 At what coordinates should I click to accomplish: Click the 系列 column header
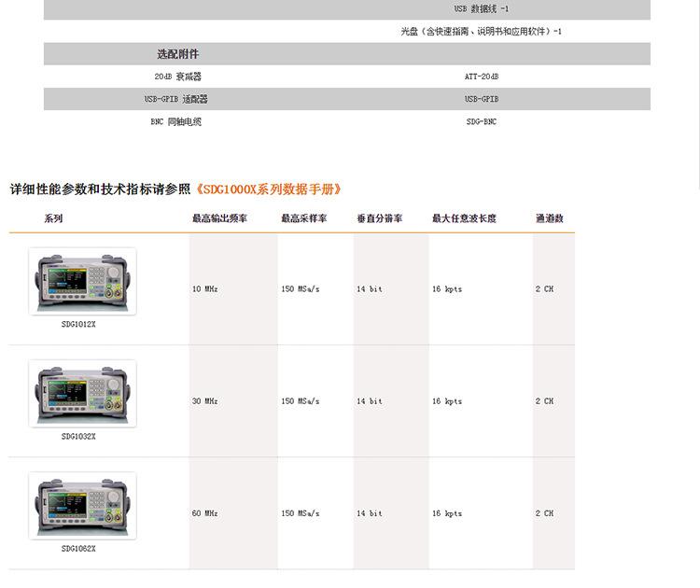53,218
